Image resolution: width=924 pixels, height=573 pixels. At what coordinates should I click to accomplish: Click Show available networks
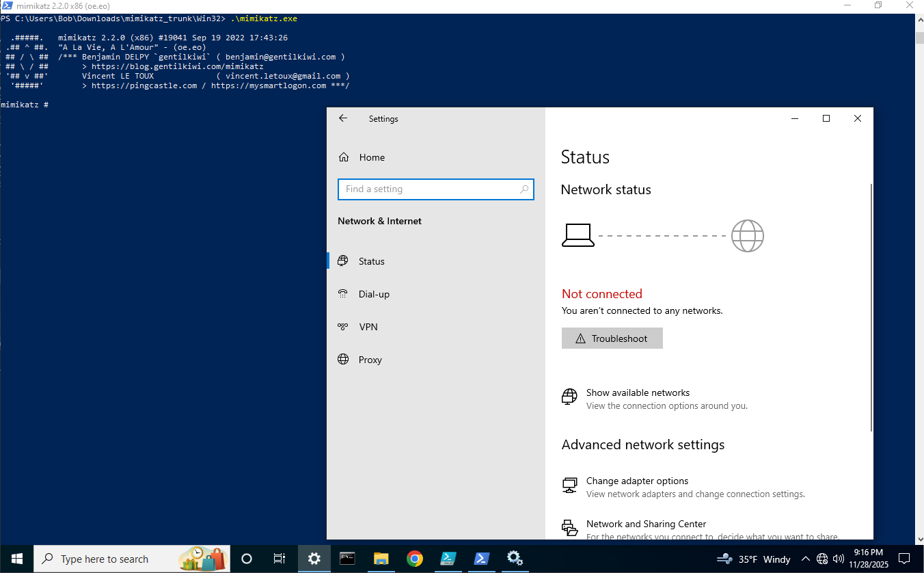pos(637,393)
